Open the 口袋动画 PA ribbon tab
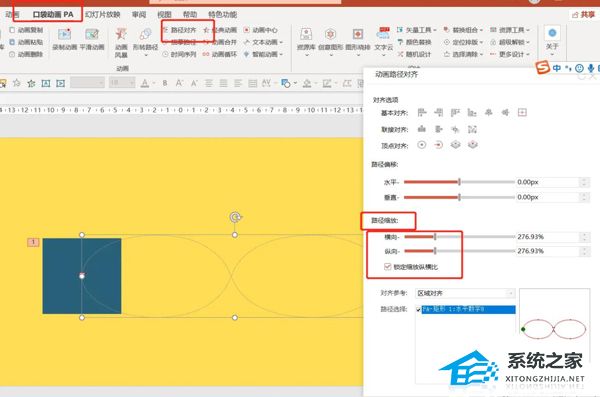This screenshot has width=600, height=397. click(53, 15)
